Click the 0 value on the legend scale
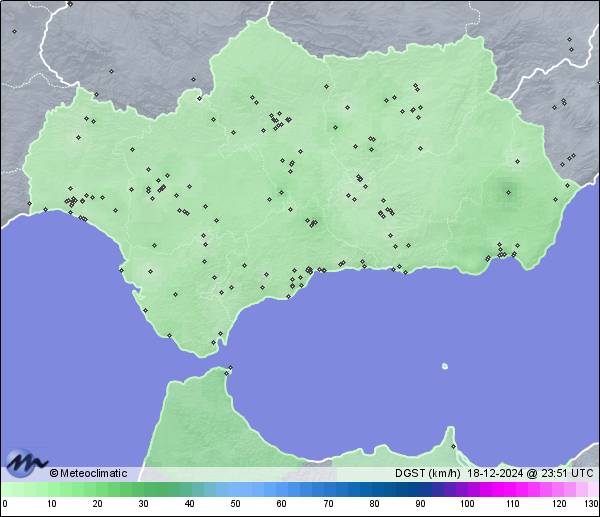Viewport: 600px width, 517px height. click(x=4, y=504)
